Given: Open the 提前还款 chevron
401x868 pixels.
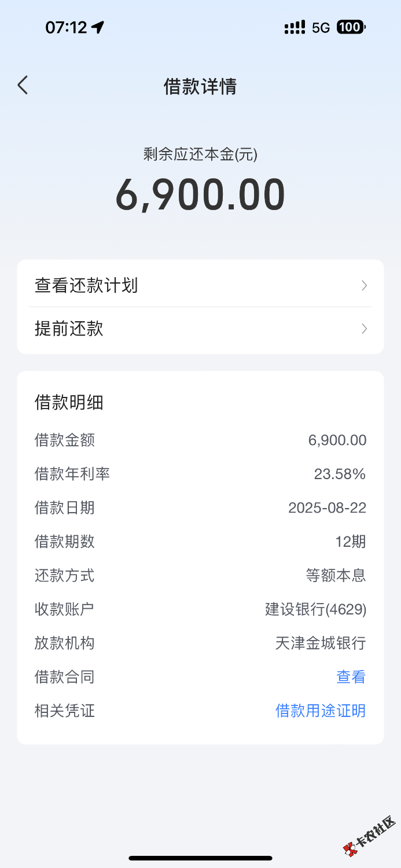Looking at the screenshot, I should pos(364,329).
